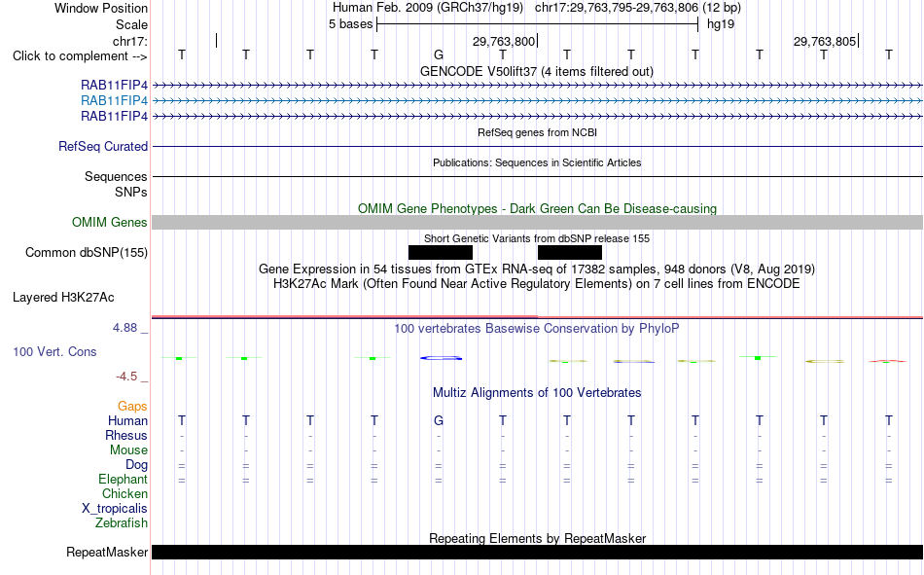Select the dbSNP variant block beneath the G base
This screenshot has height=575, width=924.
(441, 252)
